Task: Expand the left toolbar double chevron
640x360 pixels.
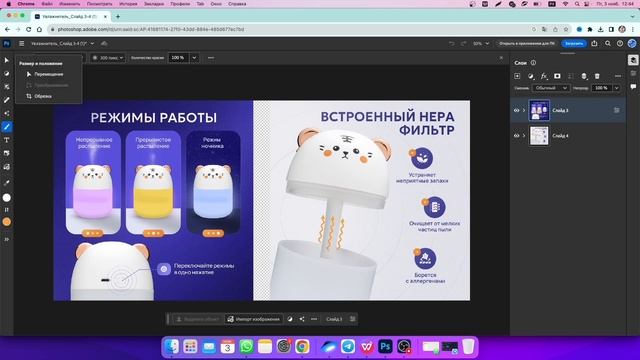Action: (x=7, y=239)
